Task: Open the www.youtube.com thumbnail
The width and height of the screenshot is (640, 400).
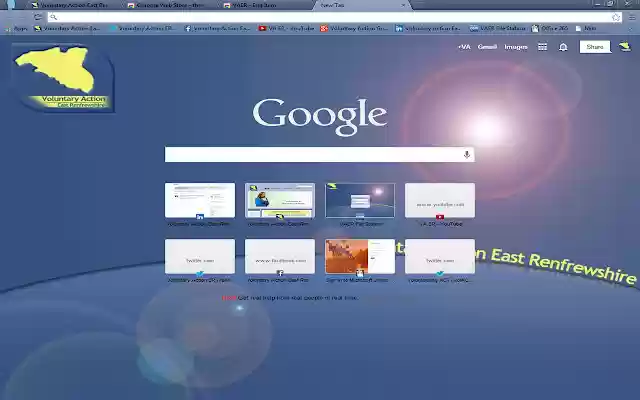Action: pos(440,200)
